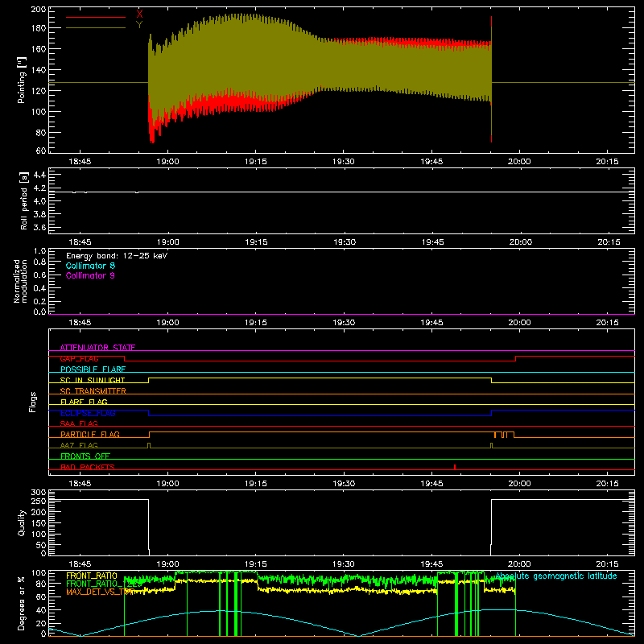Select the GAP_FLAG label
Image resolution: width=644 pixels, height=644 pixels.
(x=79, y=358)
